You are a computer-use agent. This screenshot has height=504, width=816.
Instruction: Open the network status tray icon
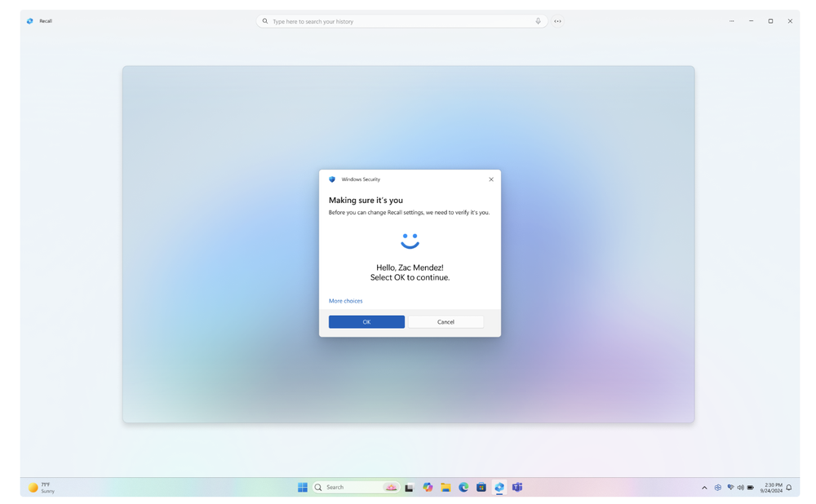(730, 488)
